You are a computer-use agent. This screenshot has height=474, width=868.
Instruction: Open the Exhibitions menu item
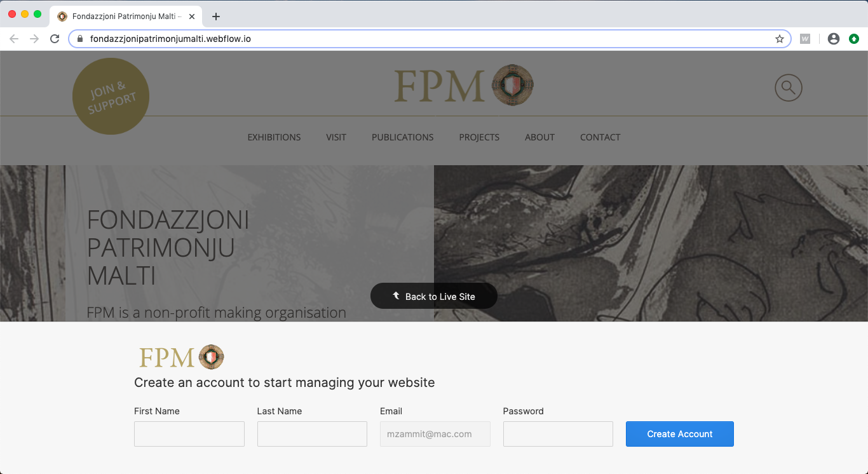point(275,137)
